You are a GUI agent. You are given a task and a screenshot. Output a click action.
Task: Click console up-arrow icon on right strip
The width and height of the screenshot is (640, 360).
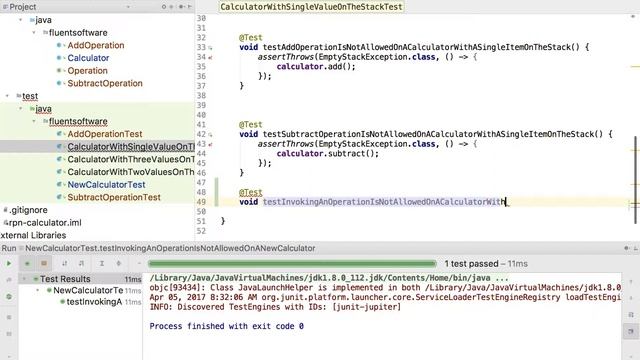coord(631,282)
